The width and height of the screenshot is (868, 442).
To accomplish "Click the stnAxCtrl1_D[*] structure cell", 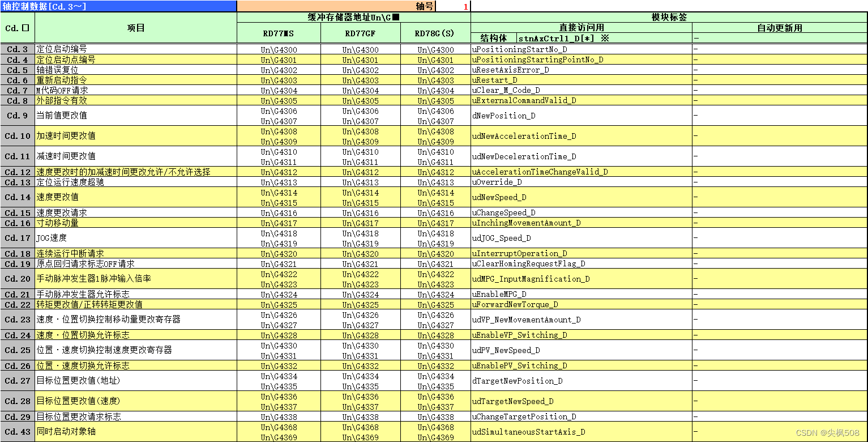I will click(604, 38).
